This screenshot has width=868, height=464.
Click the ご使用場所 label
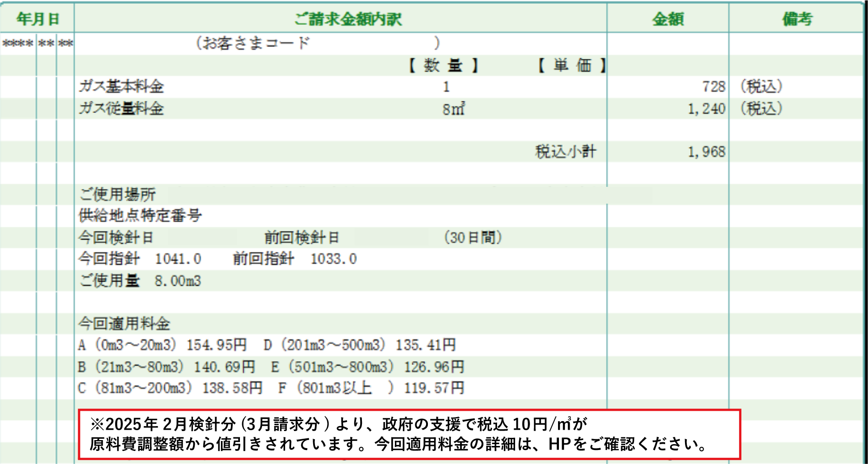point(117,194)
